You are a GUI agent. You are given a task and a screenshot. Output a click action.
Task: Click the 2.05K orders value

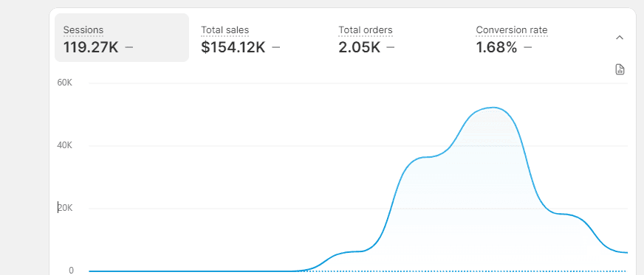pyautogui.click(x=360, y=47)
